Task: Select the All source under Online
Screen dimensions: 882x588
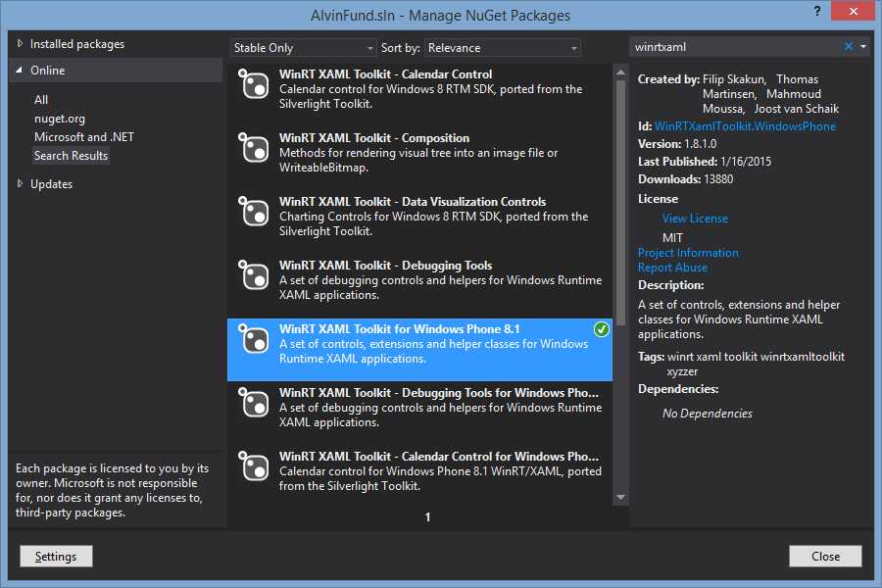Action: coord(41,100)
